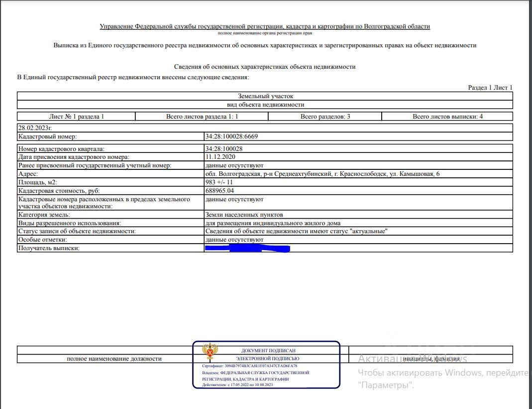Click the "Ранее присвоенный государственный учетный номер:" label
532x409 pixels.
tap(95, 165)
